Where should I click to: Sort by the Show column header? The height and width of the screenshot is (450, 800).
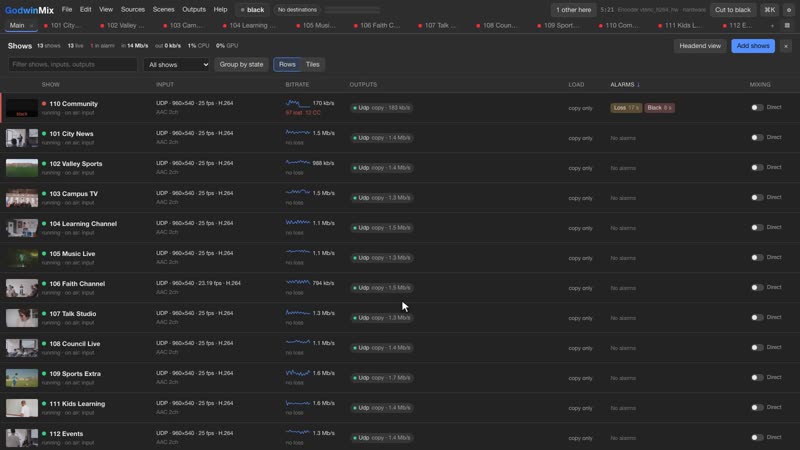(51, 85)
